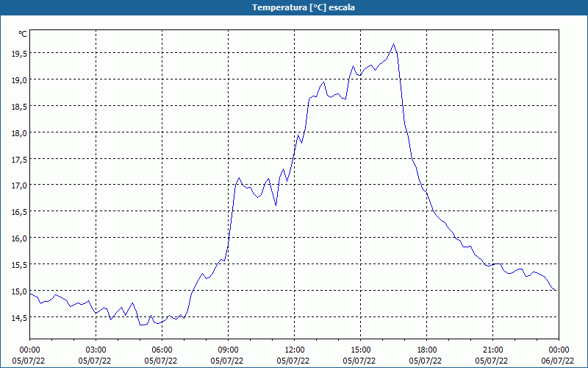The width and height of the screenshot is (588, 368).
Task: Click the 15,0 y-axis label
Action: coord(19,291)
